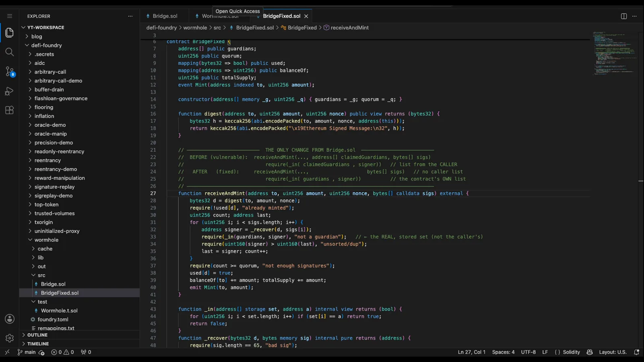
Task: Click wormhole in the breadcrumb
Action: pyautogui.click(x=195, y=28)
